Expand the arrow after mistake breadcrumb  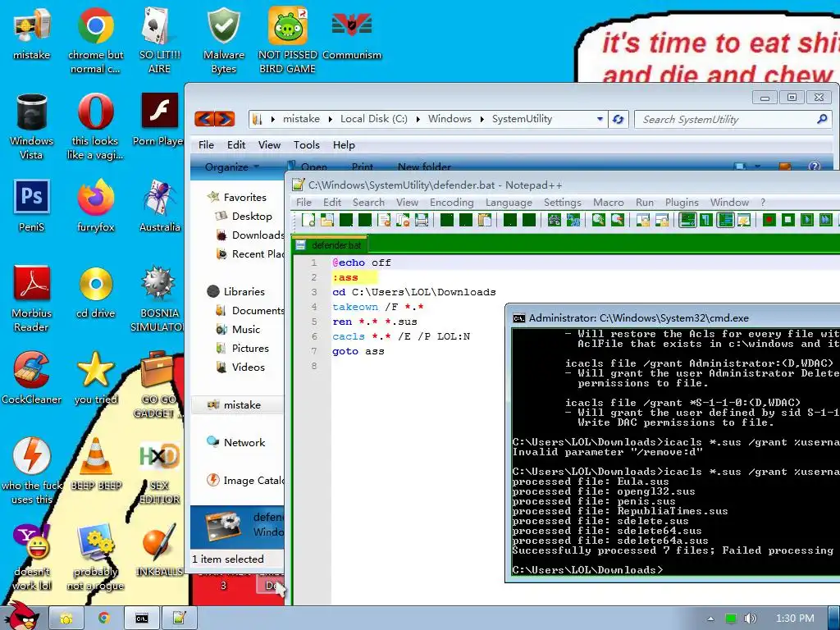pos(330,119)
